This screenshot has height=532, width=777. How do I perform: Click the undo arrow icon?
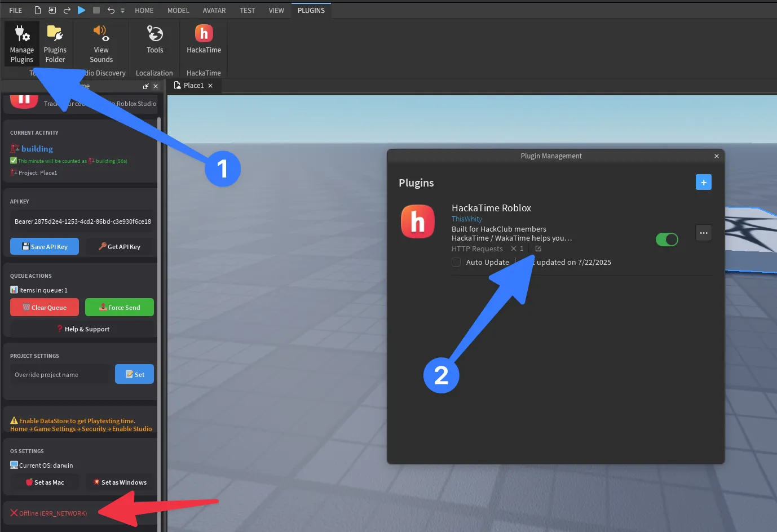point(111,10)
